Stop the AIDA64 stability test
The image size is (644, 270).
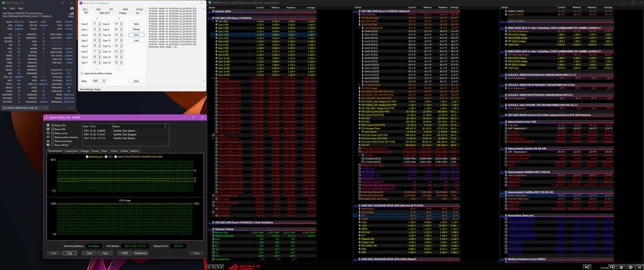(x=69, y=253)
